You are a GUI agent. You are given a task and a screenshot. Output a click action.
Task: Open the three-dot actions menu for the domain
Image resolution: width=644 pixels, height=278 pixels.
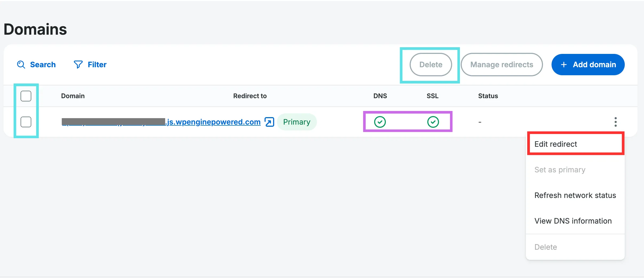[616, 122]
